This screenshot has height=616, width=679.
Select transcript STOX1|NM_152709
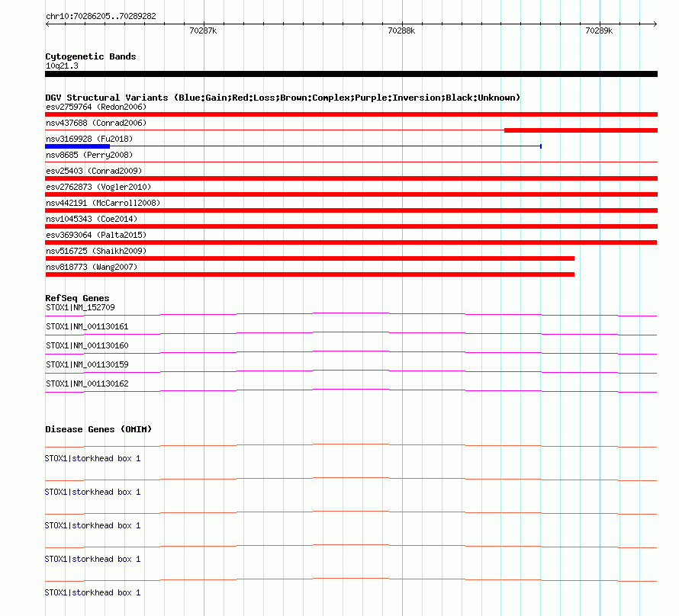(80, 307)
